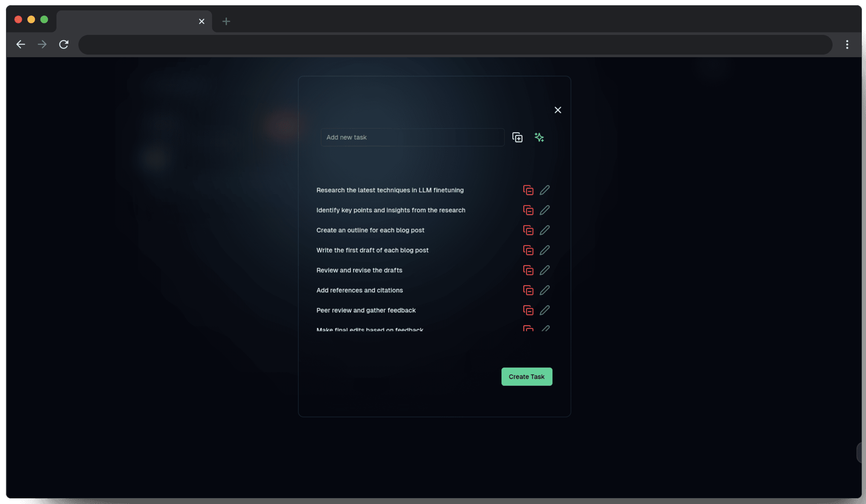Edit the 'Write the first draft' task
866x504 pixels.
(x=545, y=250)
